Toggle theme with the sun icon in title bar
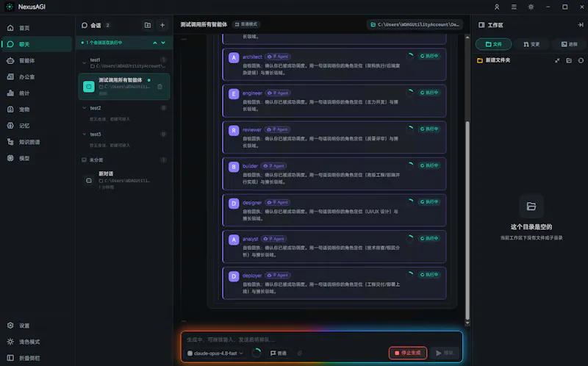Viewport: 588px width, 366px height. [x=531, y=7]
